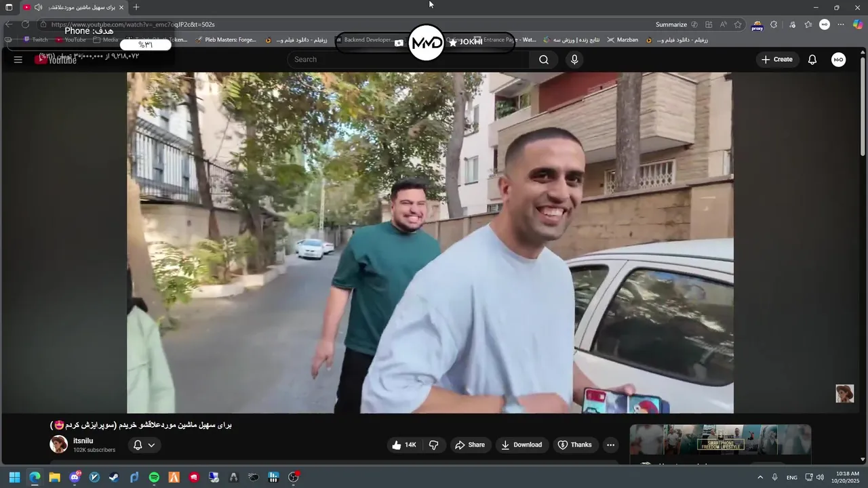Open Windows Start menu
The height and width of the screenshot is (488, 868).
click(14, 477)
